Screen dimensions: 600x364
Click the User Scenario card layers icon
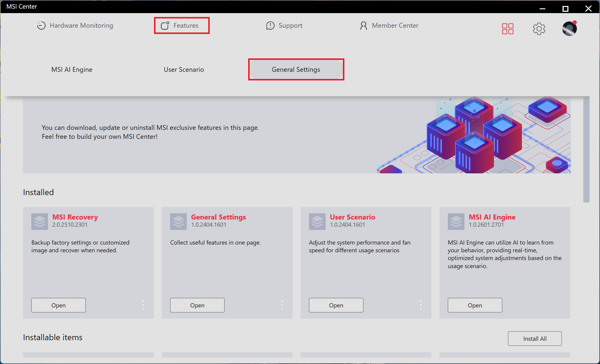317,221
